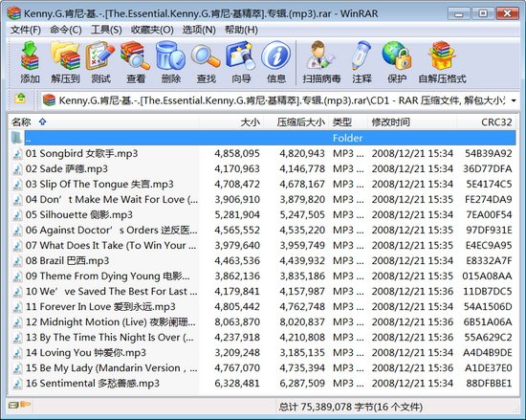Expand the archive path dropdown arrow

514,100
